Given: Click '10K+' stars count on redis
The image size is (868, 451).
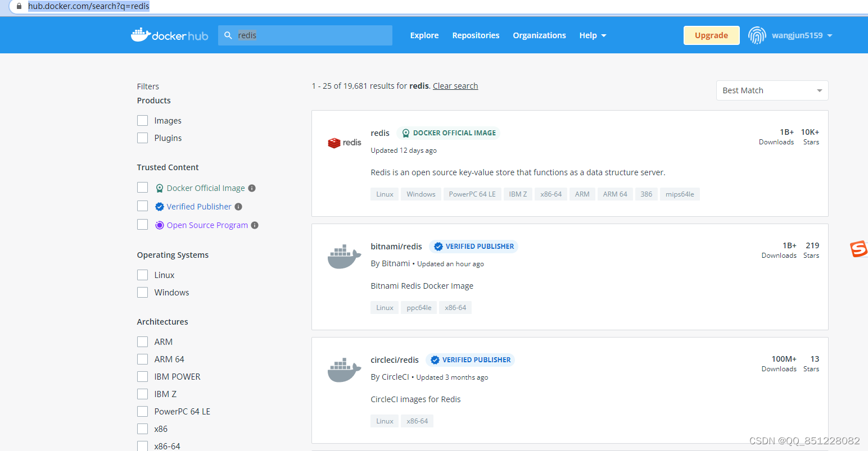Looking at the screenshot, I should tap(810, 132).
